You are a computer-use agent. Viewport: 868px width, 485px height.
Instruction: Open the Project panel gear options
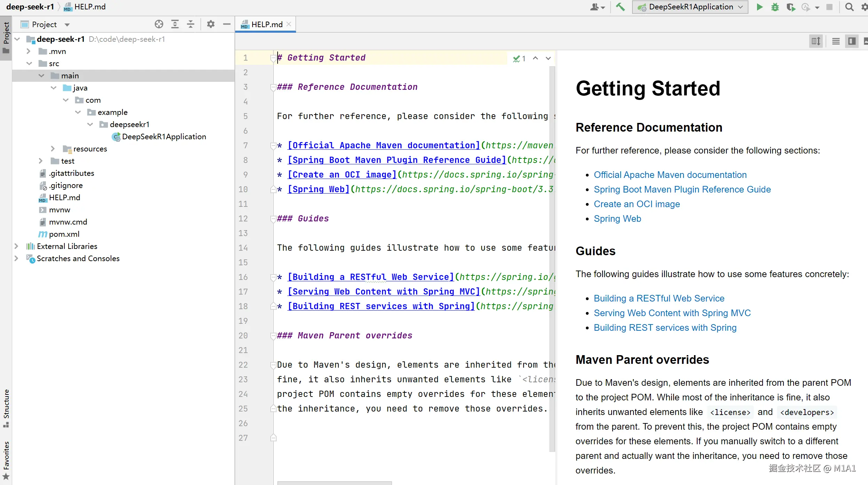[211, 24]
